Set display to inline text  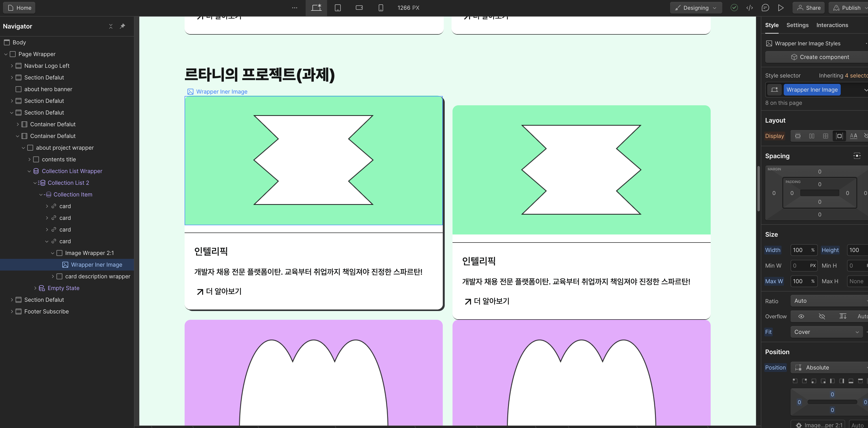[854, 136]
